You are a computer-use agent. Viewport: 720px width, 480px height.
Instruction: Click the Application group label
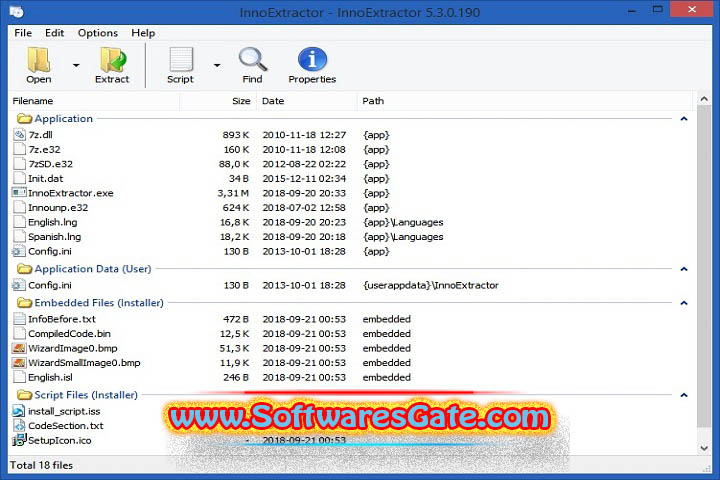pyautogui.click(x=63, y=119)
